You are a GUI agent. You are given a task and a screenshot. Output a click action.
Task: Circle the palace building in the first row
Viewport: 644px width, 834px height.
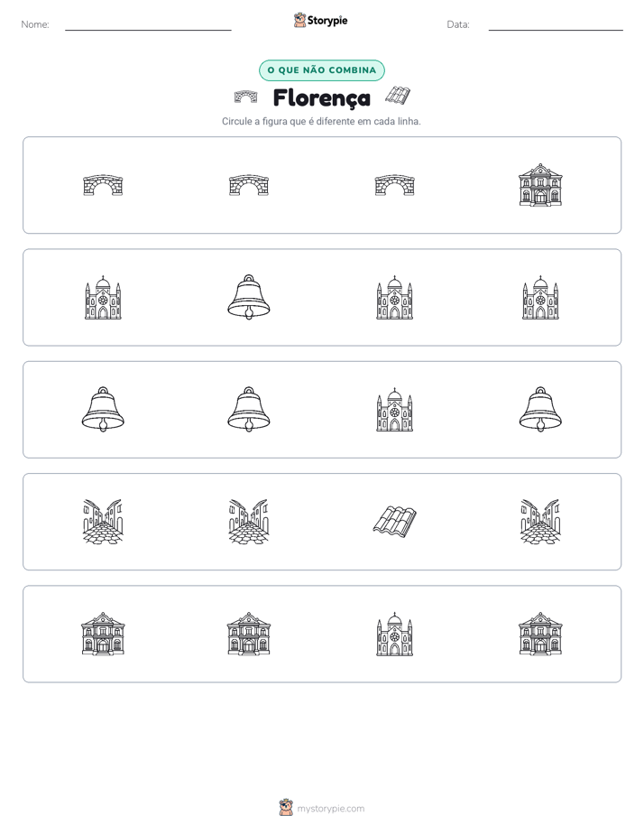click(x=540, y=185)
